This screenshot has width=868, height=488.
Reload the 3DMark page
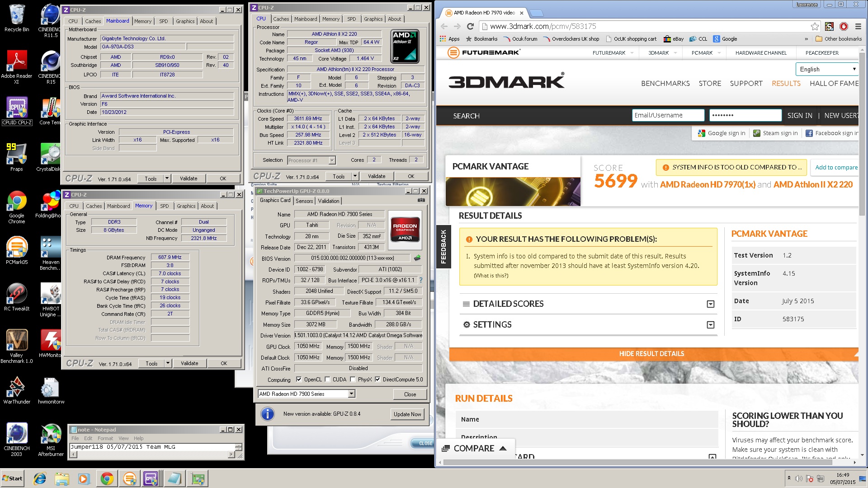[x=470, y=26]
